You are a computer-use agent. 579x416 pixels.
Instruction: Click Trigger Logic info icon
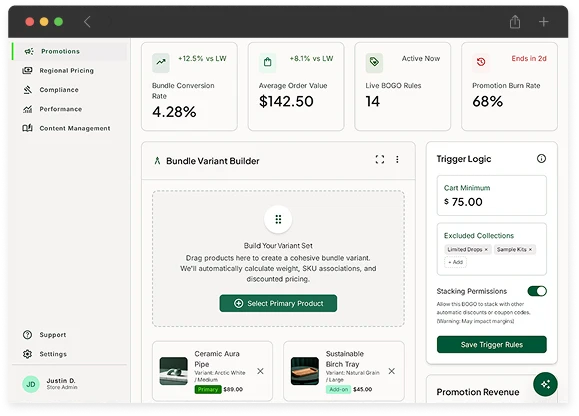click(541, 159)
